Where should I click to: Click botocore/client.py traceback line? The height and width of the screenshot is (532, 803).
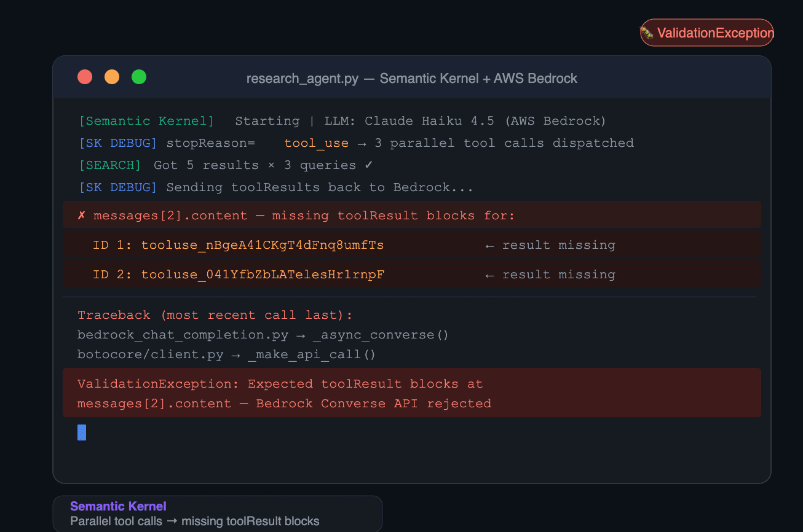[227, 354]
